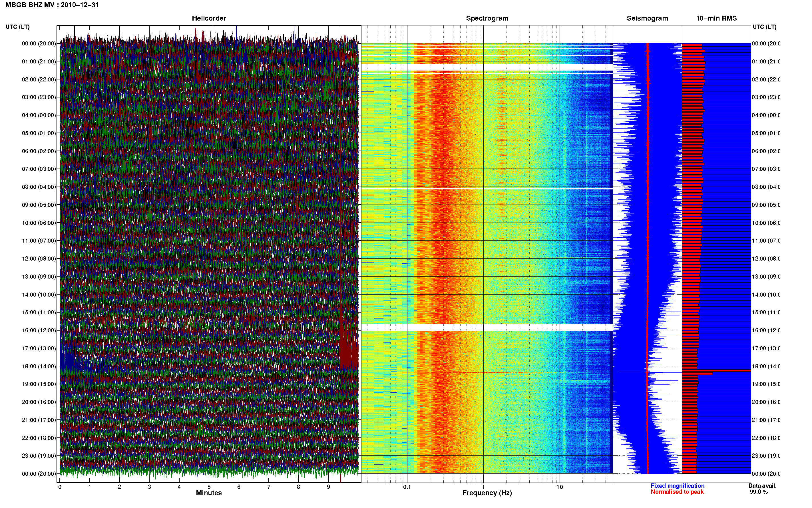Image resolution: width=812 pixels, height=508 pixels.
Task: Click the left time label '06:00 (02:00)'
Action: coord(39,151)
